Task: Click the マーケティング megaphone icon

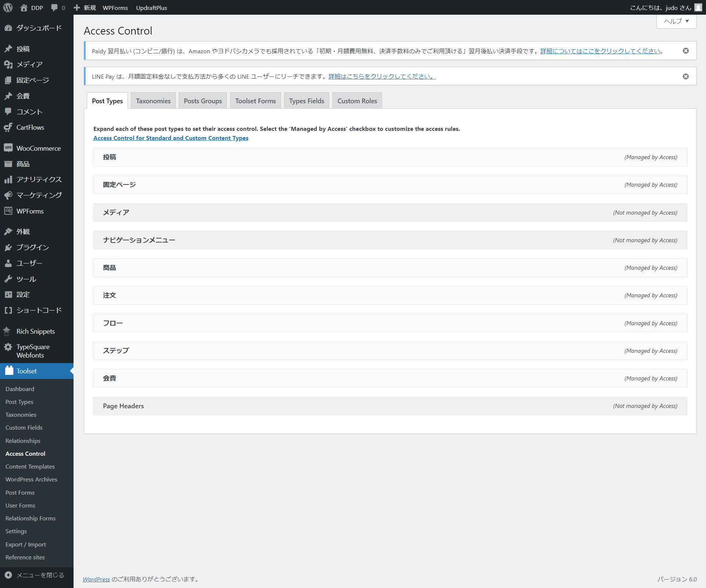Action: click(8, 195)
